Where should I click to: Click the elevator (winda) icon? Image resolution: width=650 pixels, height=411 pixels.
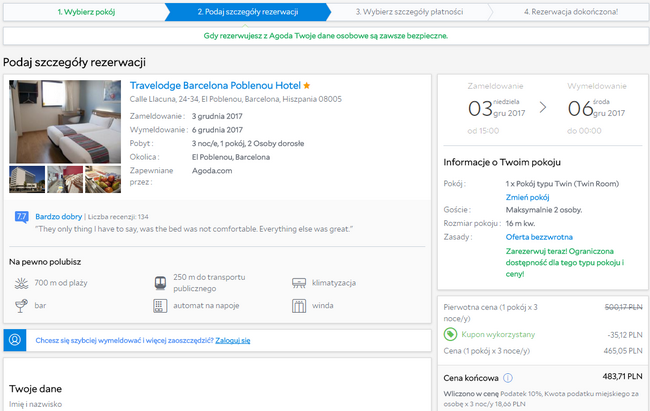pos(299,305)
